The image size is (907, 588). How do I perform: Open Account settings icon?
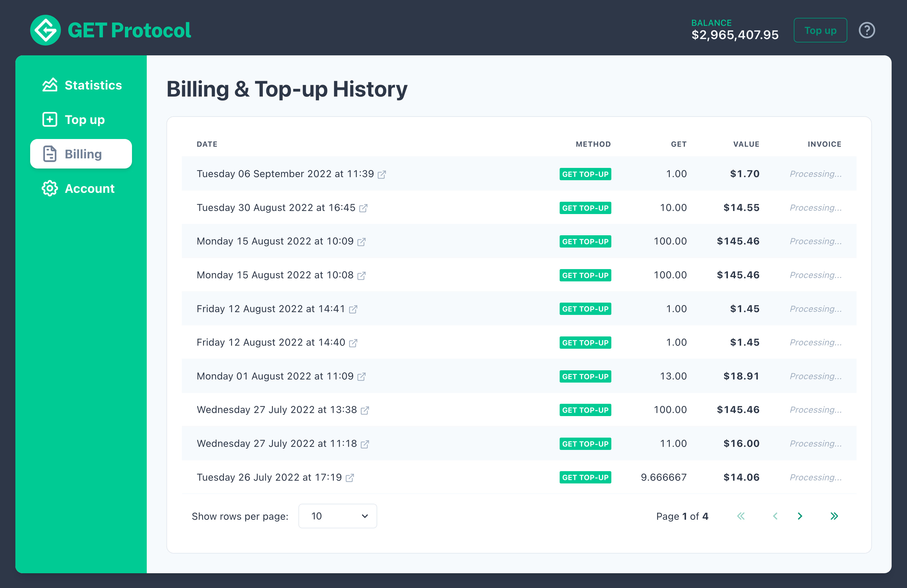(50, 188)
